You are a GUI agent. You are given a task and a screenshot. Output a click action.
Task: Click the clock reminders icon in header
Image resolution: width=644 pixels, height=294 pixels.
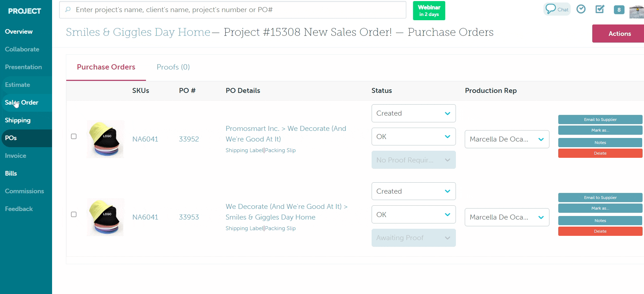(x=581, y=9)
